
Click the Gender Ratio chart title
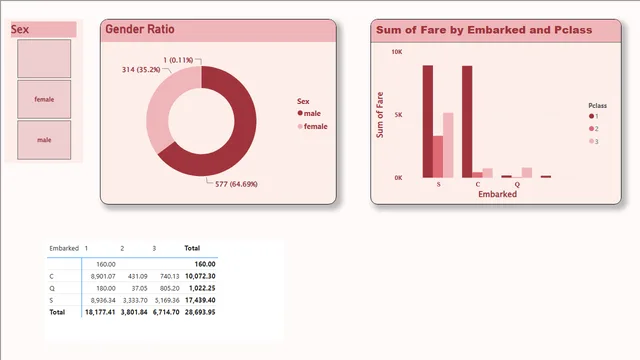click(140, 29)
